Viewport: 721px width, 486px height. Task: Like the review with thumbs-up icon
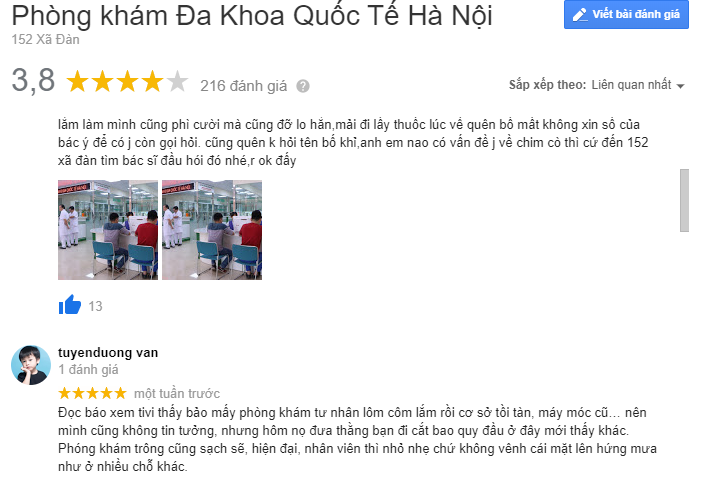[x=70, y=304]
